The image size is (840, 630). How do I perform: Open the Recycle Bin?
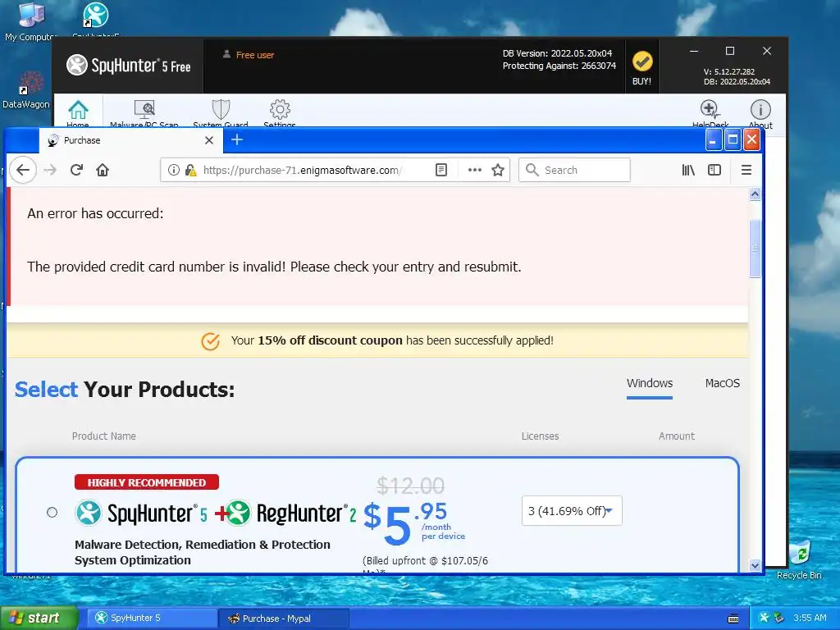point(799,559)
